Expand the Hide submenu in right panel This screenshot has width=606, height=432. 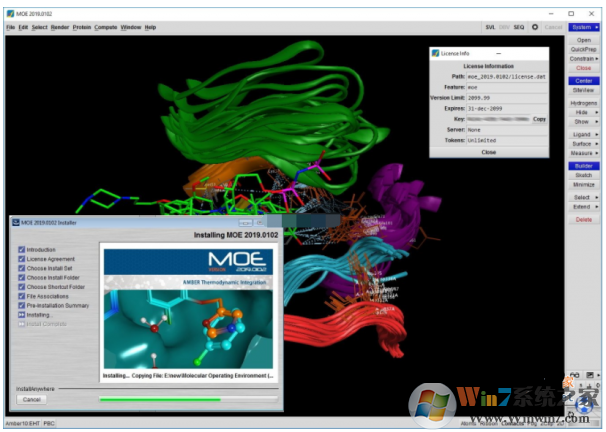pyautogui.click(x=584, y=112)
